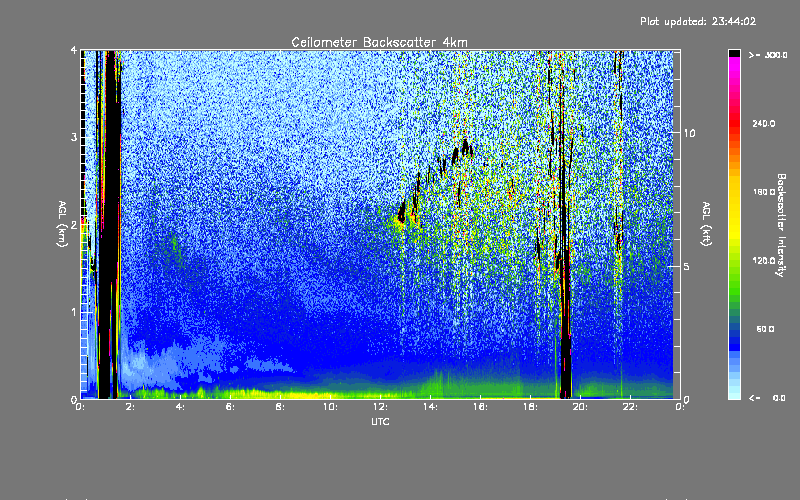The height and width of the screenshot is (500, 800).
Task: Click the "14:" UTC time tick
Action: 431,407
